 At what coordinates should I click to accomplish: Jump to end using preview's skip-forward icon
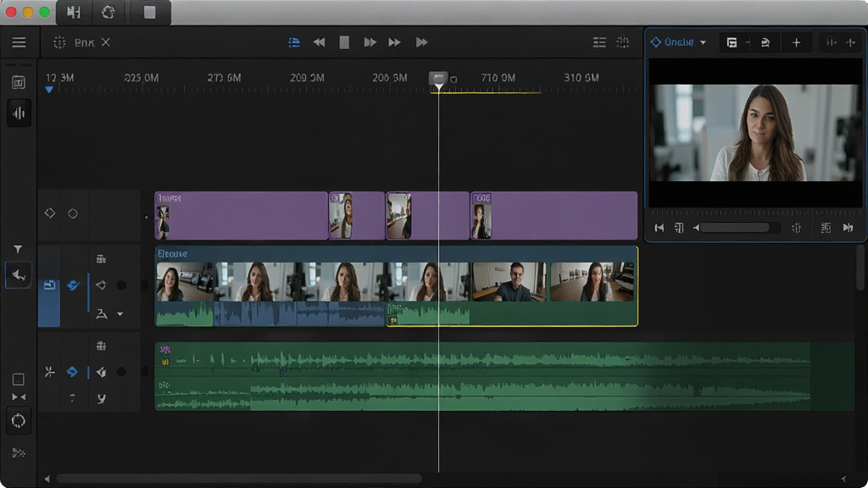click(x=848, y=228)
